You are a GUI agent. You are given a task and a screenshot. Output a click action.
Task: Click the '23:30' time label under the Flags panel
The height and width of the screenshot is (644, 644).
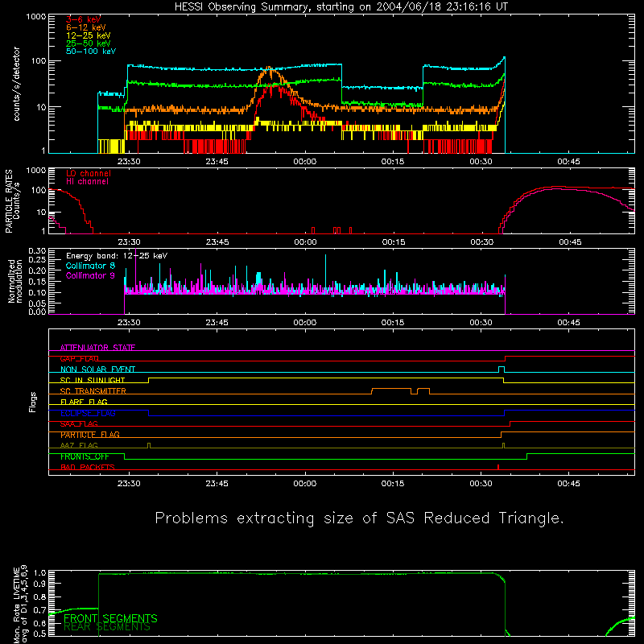[x=129, y=484]
